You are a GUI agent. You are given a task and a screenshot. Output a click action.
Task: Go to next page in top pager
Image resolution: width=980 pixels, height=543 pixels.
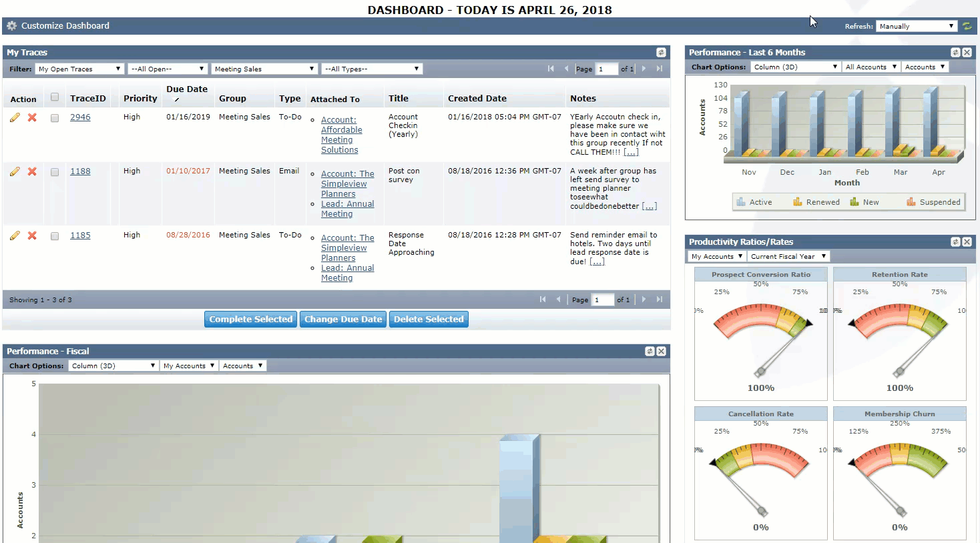(x=644, y=69)
